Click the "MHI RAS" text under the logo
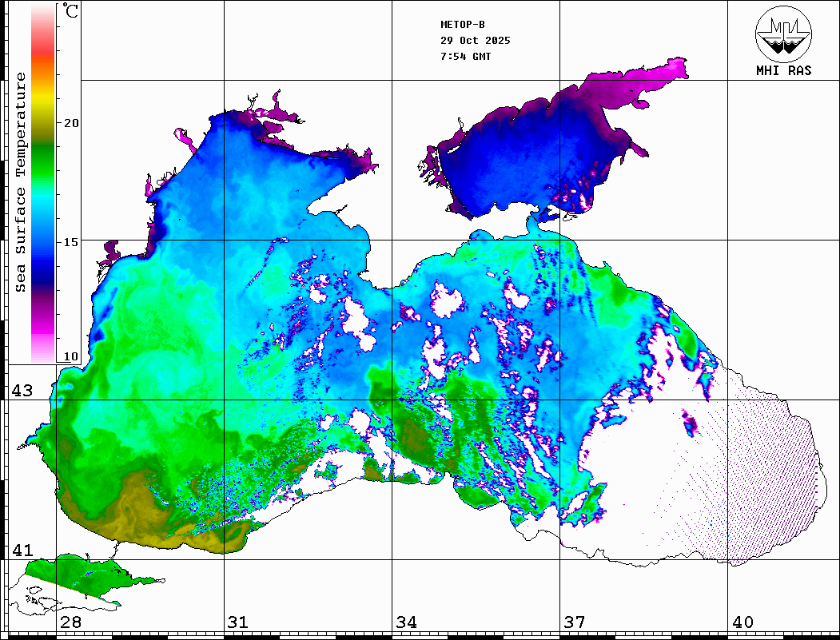 point(783,70)
